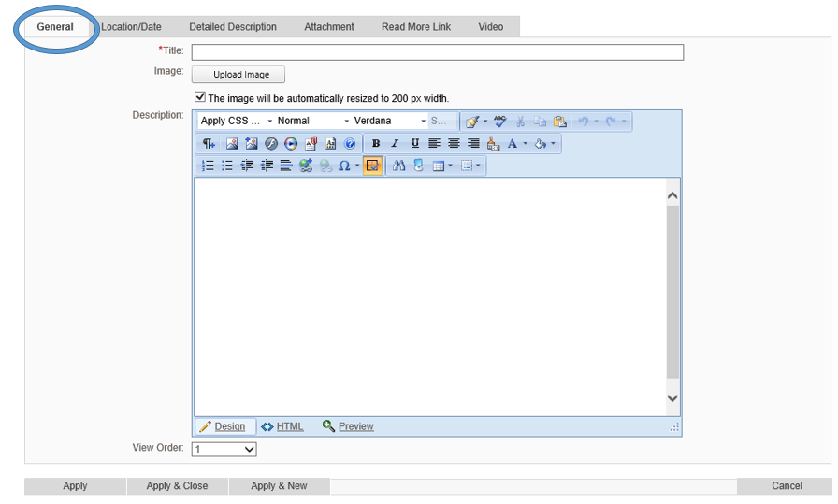Click the blue Help question mark icon
The width and height of the screenshot is (838, 504).
[x=350, y=143]
